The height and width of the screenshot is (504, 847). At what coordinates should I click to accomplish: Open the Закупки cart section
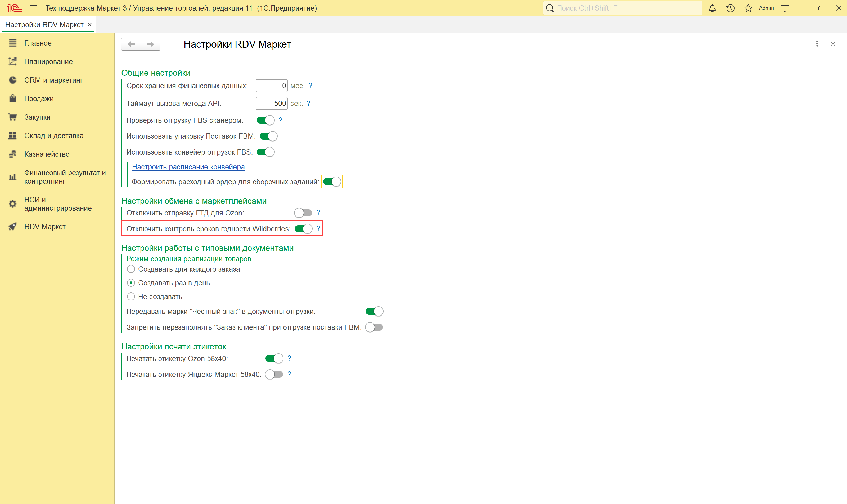[x=37, y=117]
